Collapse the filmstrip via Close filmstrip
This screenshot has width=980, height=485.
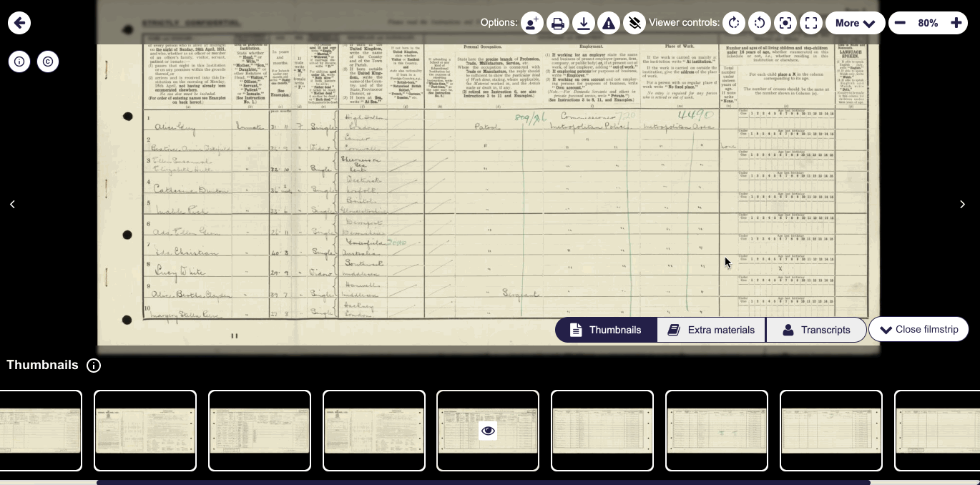pyautogui.click(x=918, y=329)
